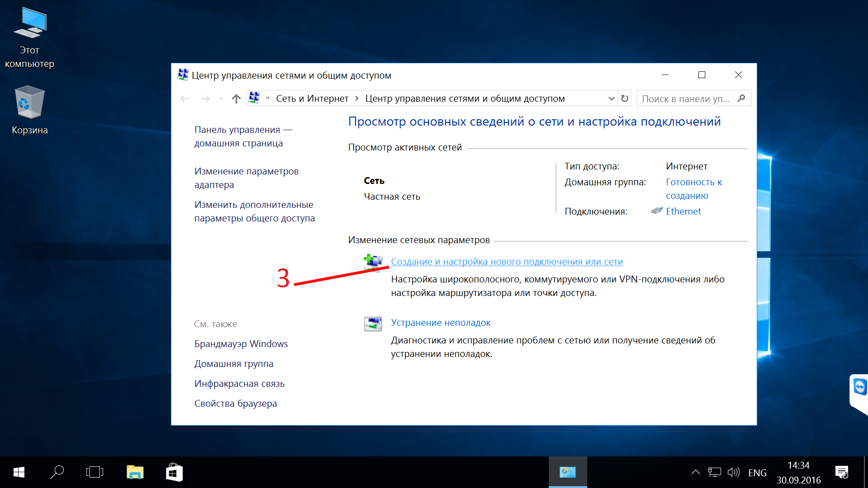Click the network center window title icon
Image resolution: width=868 pixels, height=488 pixels.
(x=183, y=75)
